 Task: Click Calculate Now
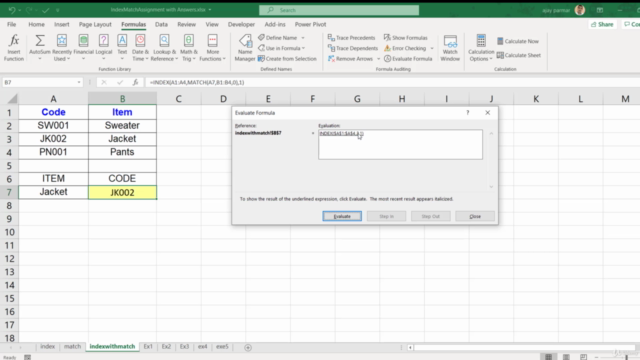(x=518, y=41)
